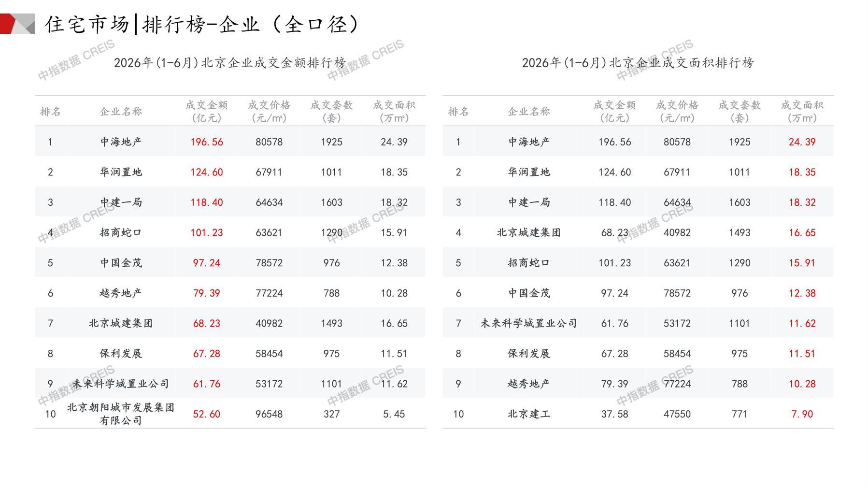Click 中建一局 in the left amount table
Screen dimensions: 868x488
(121, 202)
